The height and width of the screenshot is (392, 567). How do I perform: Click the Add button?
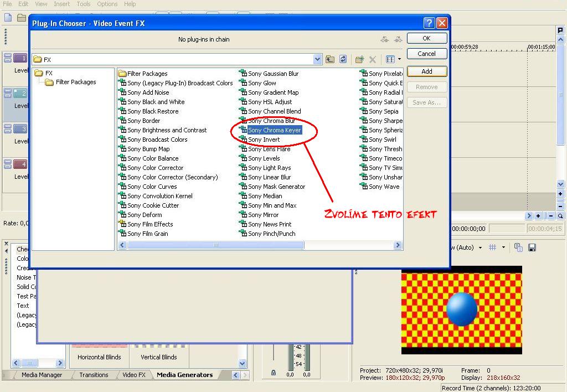tap(427, 71)
